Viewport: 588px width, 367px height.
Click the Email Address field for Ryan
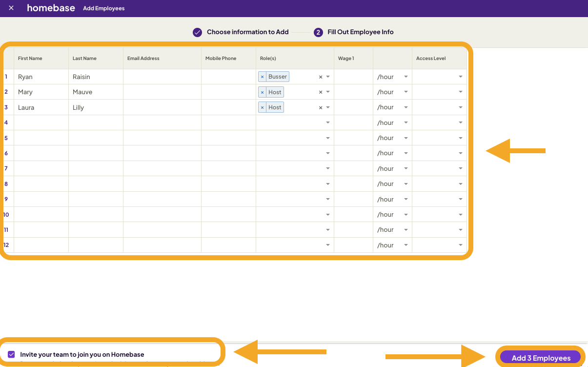coord(161,77)
